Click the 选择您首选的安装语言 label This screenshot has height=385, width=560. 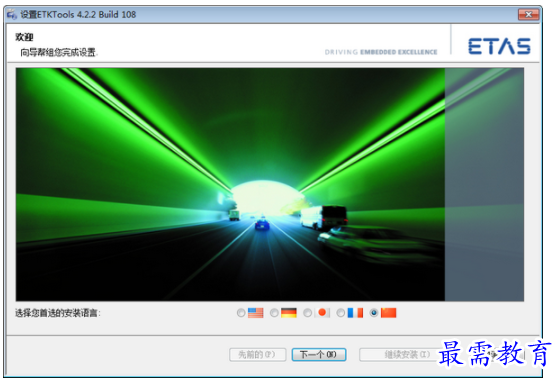pos(58,313)
